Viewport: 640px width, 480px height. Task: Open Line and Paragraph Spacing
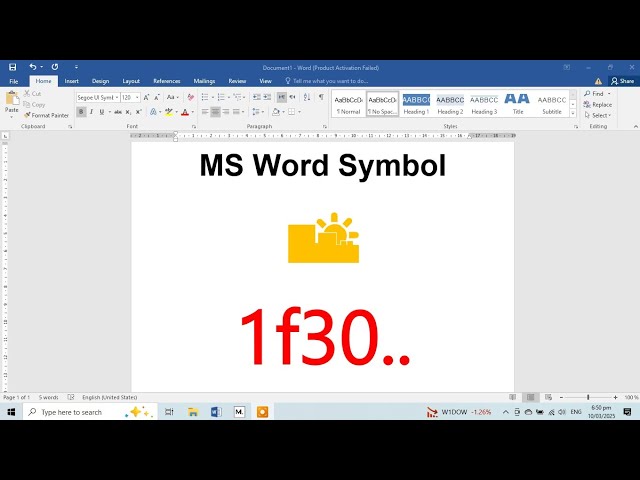click(x=256, y=112)
